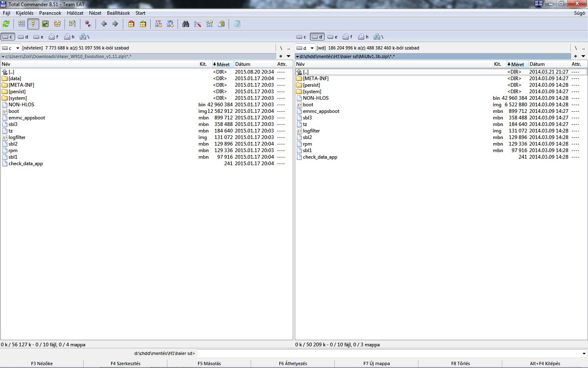Viewport: 588px width, 368px height.
Task: Switch to brief file-names-only view icon
Action: [x=22, y=24]
